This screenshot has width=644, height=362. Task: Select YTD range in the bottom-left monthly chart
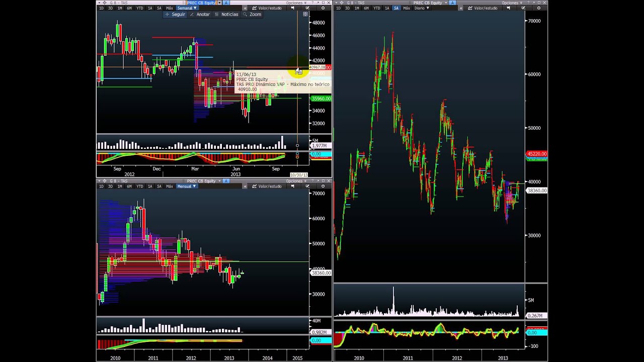tap(140, 186)
